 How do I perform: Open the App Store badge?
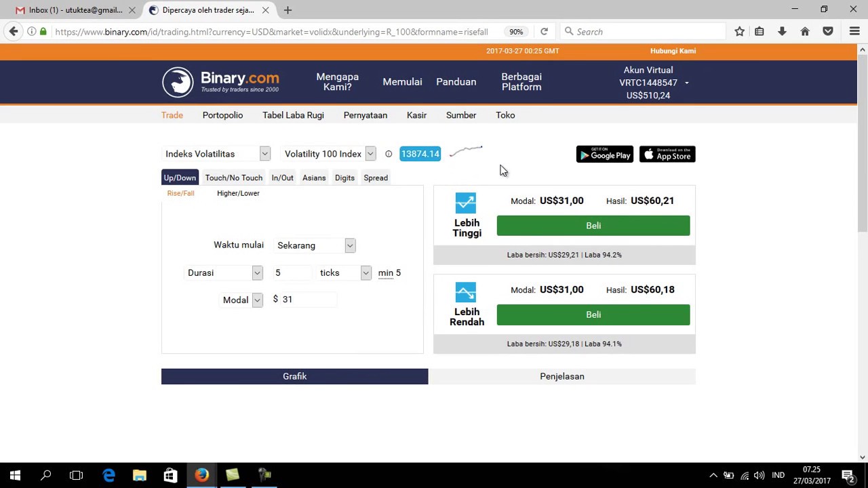[667, 155]
